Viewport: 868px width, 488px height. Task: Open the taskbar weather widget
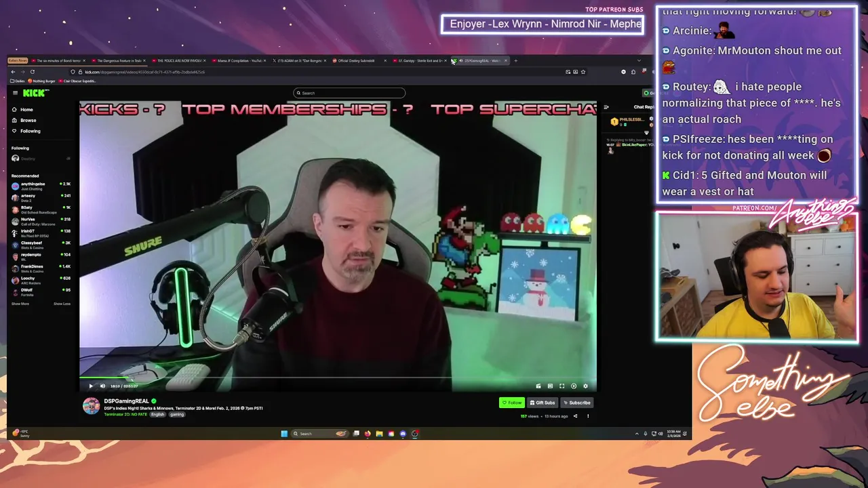tap(22, 433)
